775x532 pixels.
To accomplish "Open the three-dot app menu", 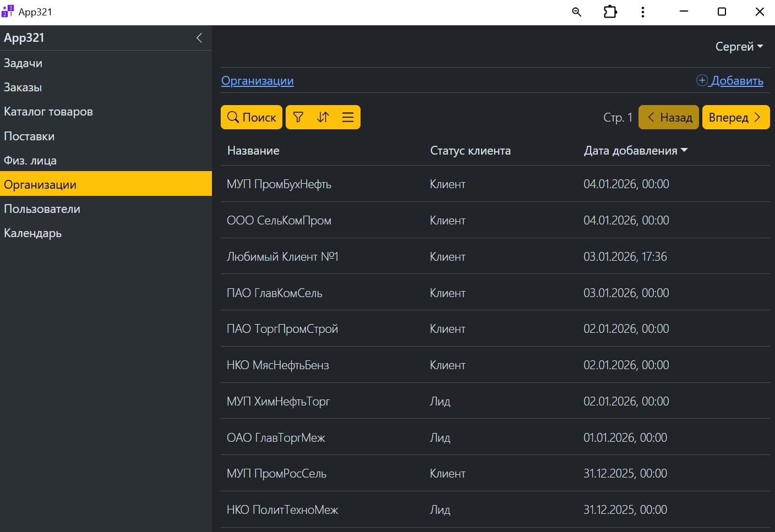I will click(642, 12).
